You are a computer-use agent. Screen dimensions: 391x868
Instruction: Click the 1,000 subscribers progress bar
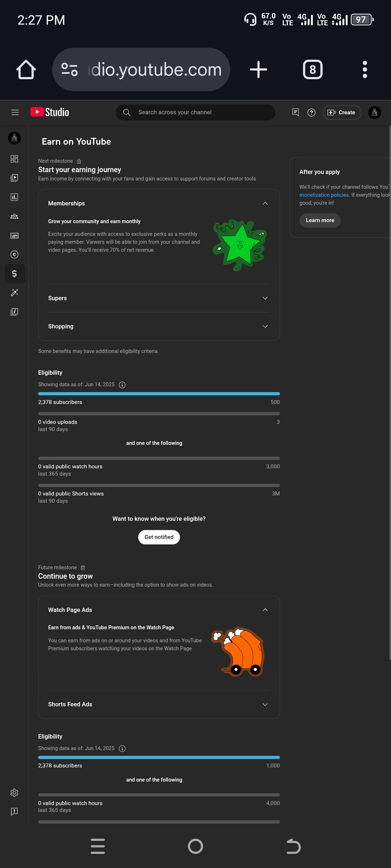[x=159, y=757]
